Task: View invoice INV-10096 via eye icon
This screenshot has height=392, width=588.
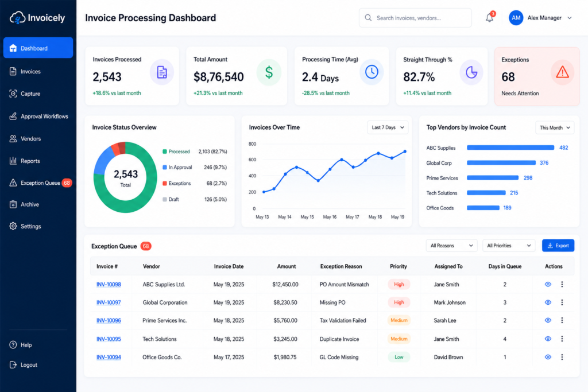Action: click(x=548, y=320)
